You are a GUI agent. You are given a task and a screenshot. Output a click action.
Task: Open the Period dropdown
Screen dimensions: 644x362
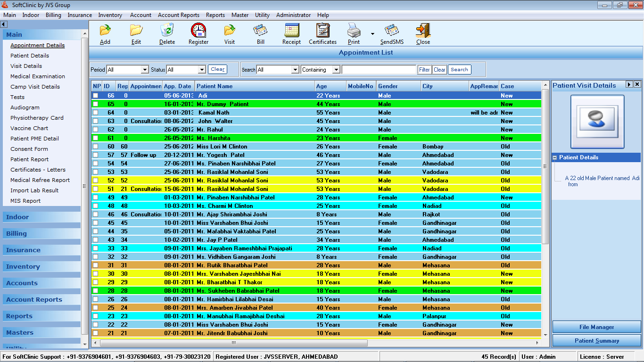pyautogui.click(x=145, y=70)
